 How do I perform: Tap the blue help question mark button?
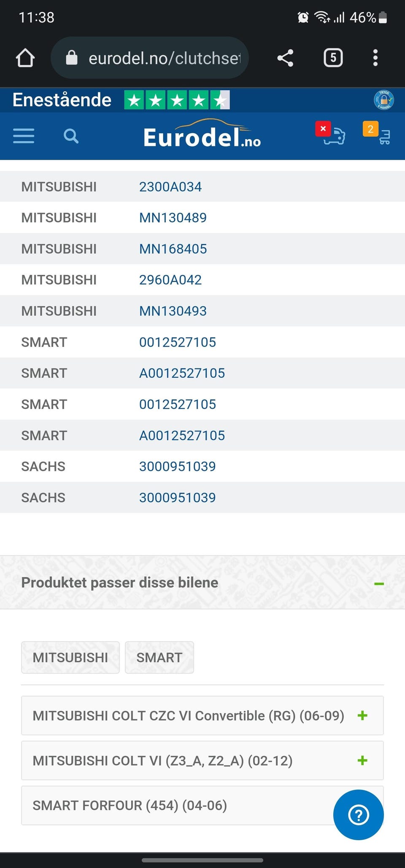pos(359,814)
